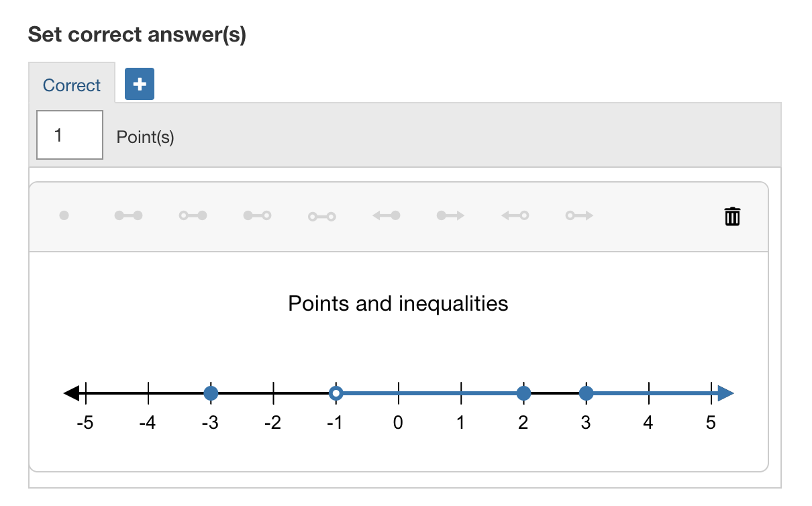The height and width of the screenshot is (506, 812).
Task: Click the closed point at -3
Action: pos(211,393)
